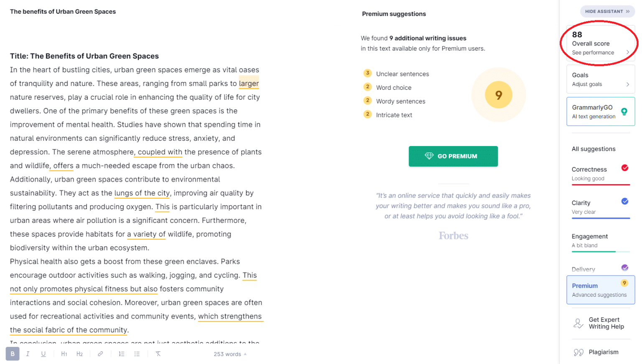
Task: Apply Heading 2 style
Action: tap(79, 354)
